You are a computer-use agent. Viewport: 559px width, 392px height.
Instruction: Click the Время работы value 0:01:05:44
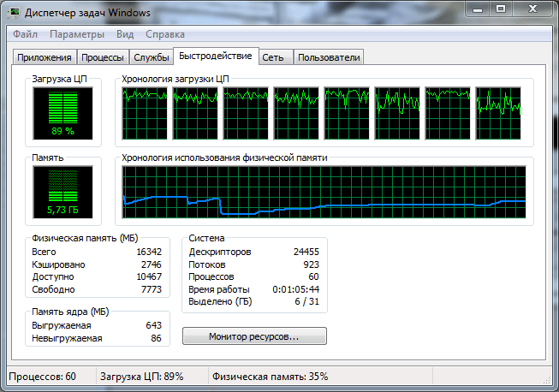coord(296,289)
